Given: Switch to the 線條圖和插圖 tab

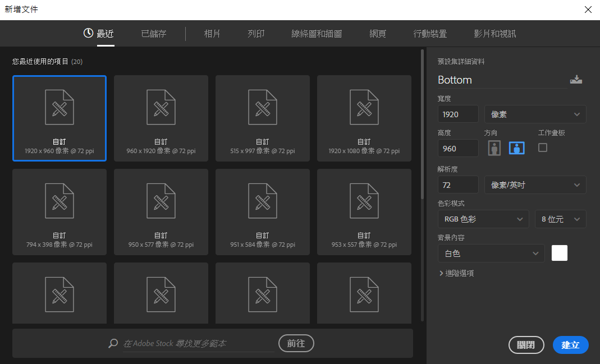Looking at the screenshot, I should pyautogui.click(x=317, y=34).
